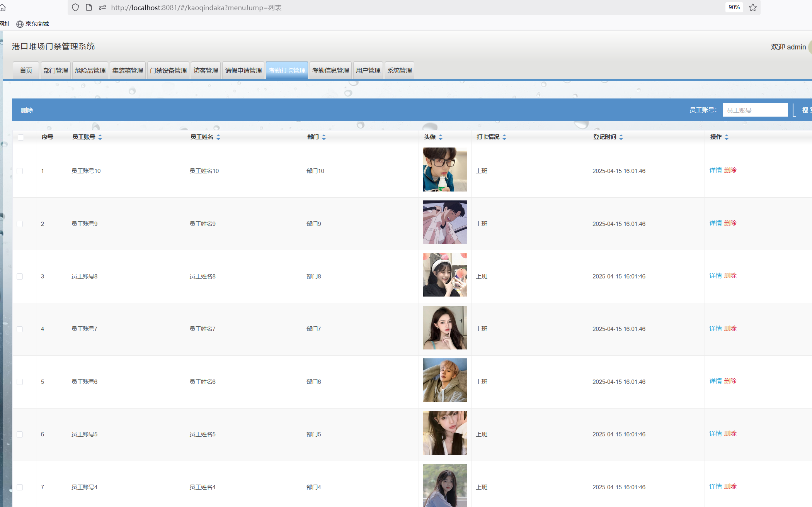Viewport: 812px width, 507px height.
Task: Sort the 员工姓名 column
Action: click(218, 137)
